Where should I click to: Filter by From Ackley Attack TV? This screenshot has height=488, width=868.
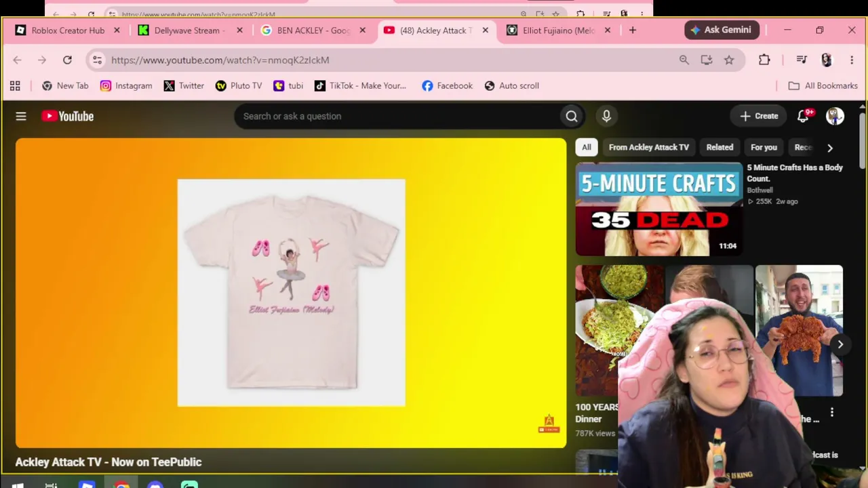coord(649,148)
